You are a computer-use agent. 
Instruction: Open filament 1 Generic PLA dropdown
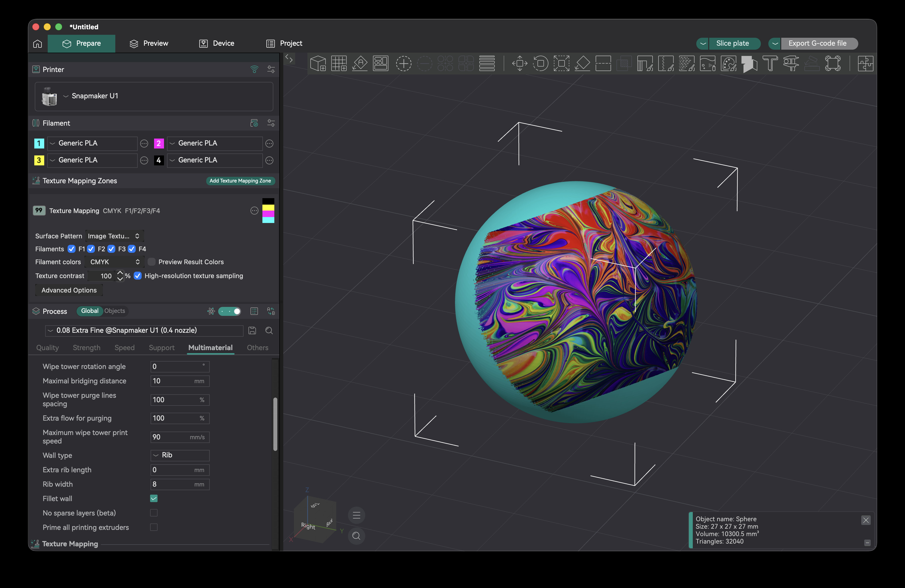pyautogui.click(x=92, y=143)
